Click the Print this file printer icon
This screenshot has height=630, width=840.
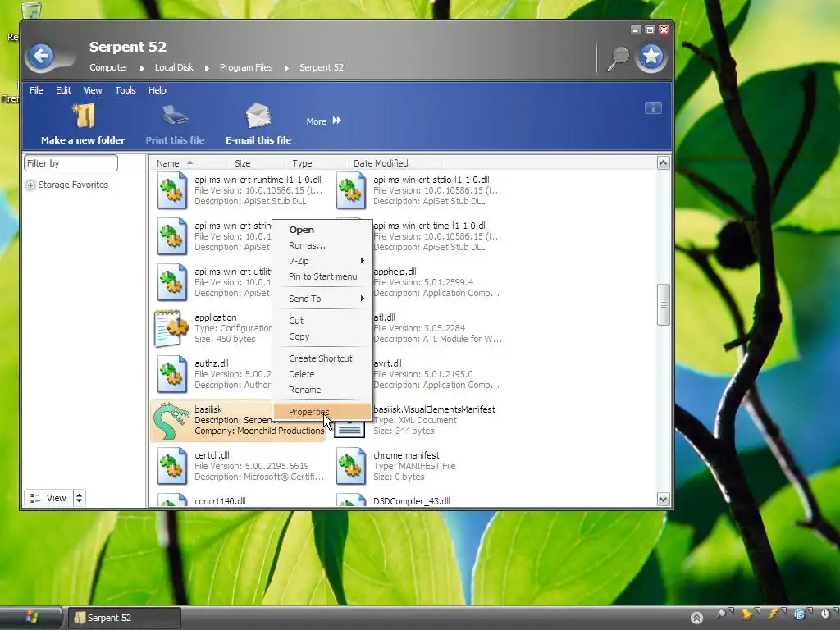click(x=175, y=116)
